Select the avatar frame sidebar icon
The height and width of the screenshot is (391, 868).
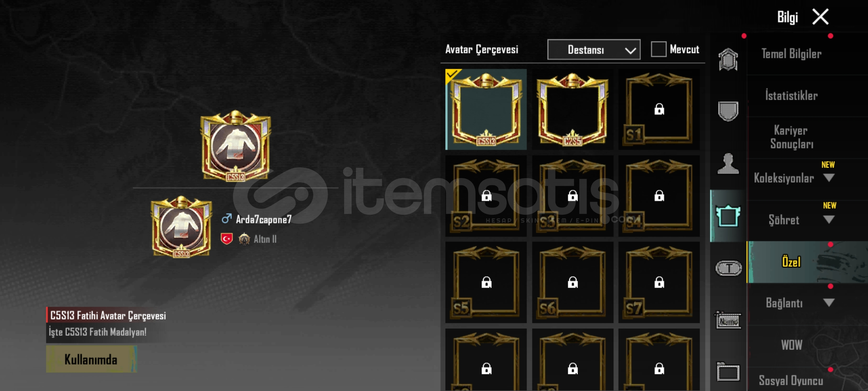728,216
